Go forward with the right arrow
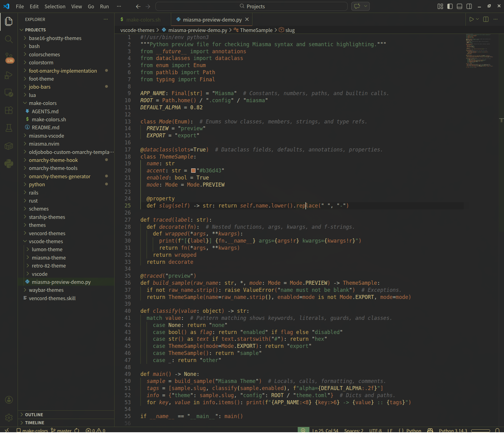 coord(148,6)
